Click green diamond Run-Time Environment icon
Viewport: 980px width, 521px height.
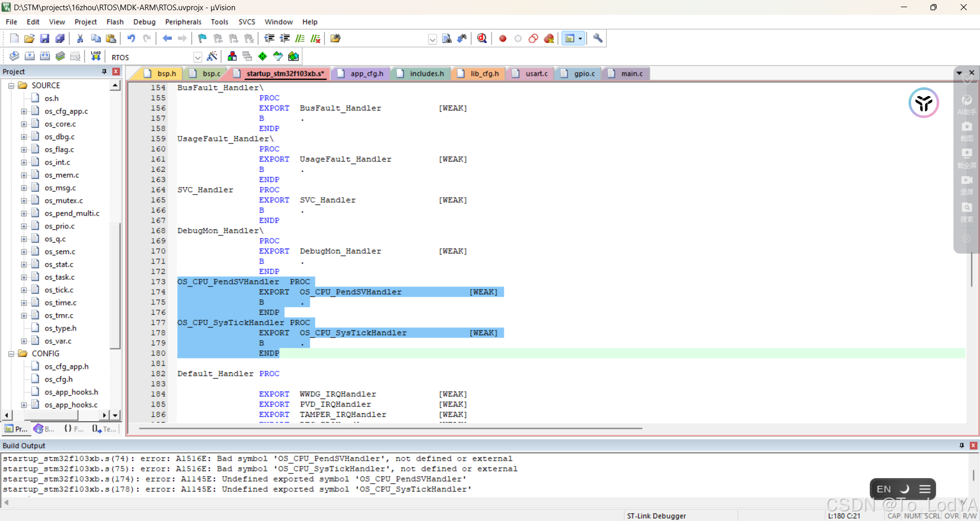tap(262, 56)
